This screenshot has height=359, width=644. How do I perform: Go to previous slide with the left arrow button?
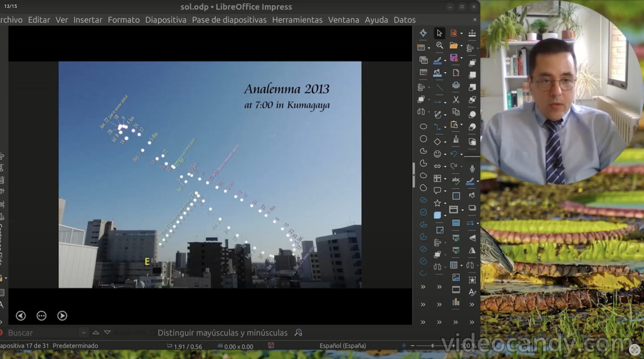pyautogui.click(x=21, y=316)
